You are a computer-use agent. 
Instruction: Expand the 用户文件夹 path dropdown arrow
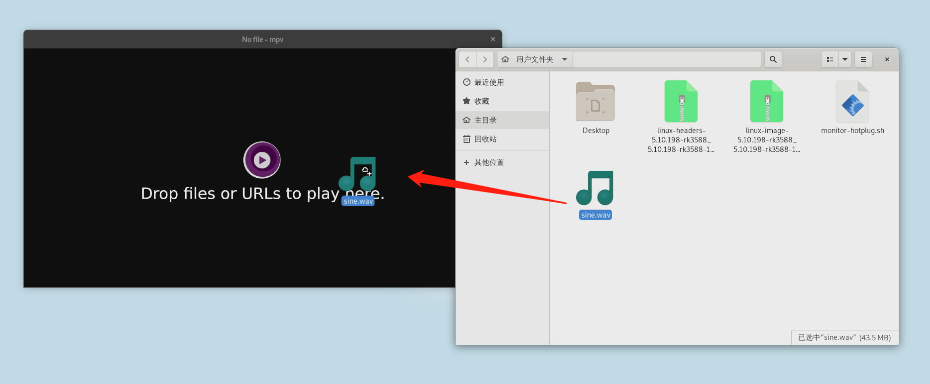[x=564, y=59]
